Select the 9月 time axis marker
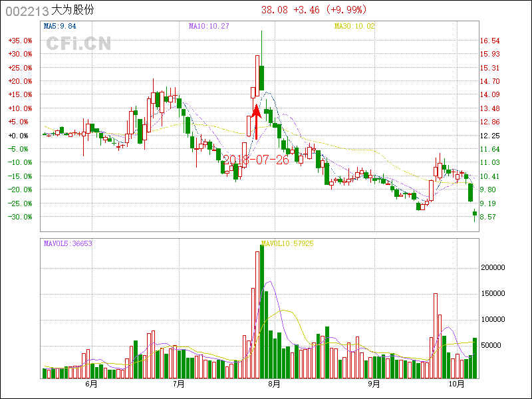The width and height of the screenshot is (532, 399). pos(374,384)
